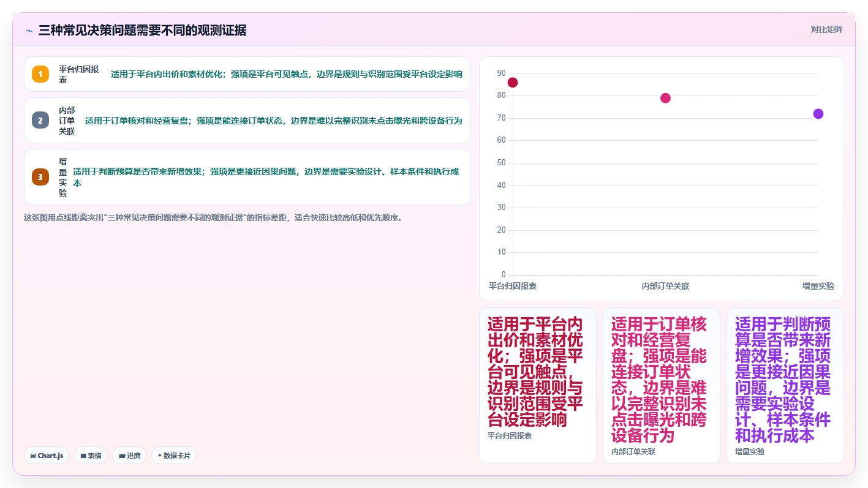The image size is (868, 488).
Task: Click the 内部订单关联 label in the second list row
Action: pos(67,121)
